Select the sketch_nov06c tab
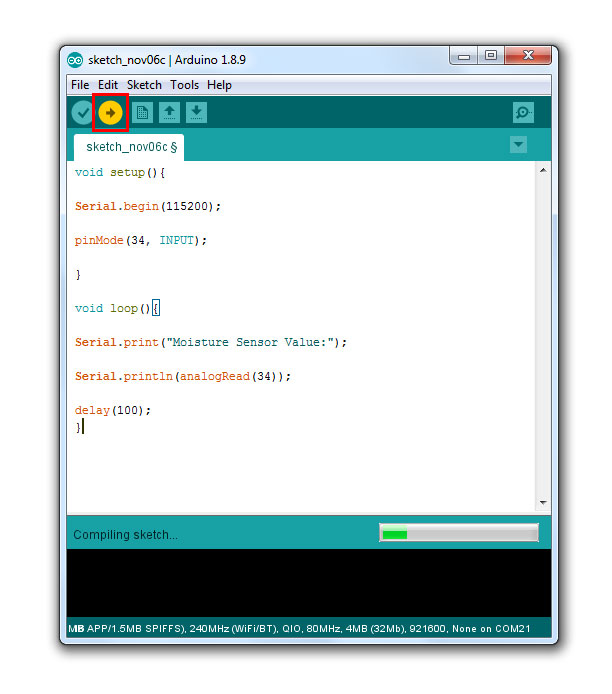The width and height of the screenshot is (612, 694). pos(129,147)
